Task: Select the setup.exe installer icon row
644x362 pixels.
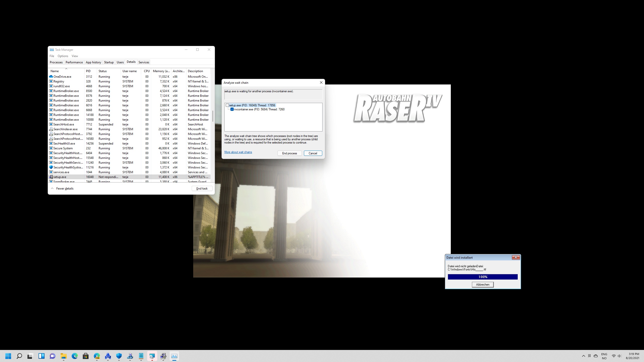Action: coord(51,177)
